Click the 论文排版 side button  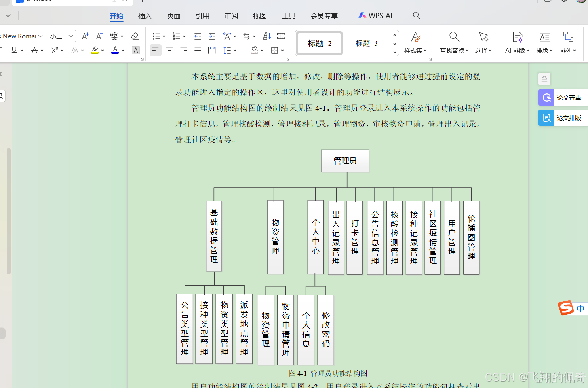[563, 118]
